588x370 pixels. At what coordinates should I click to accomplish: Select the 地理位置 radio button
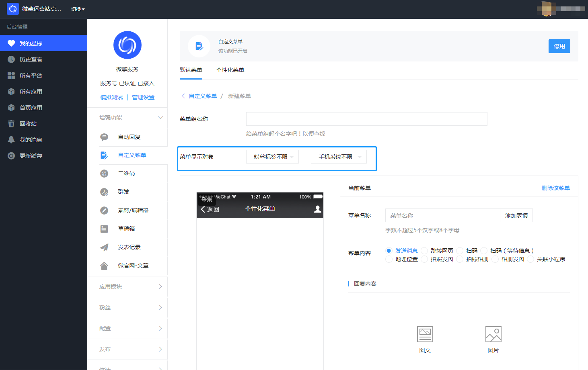coord(389,259)
